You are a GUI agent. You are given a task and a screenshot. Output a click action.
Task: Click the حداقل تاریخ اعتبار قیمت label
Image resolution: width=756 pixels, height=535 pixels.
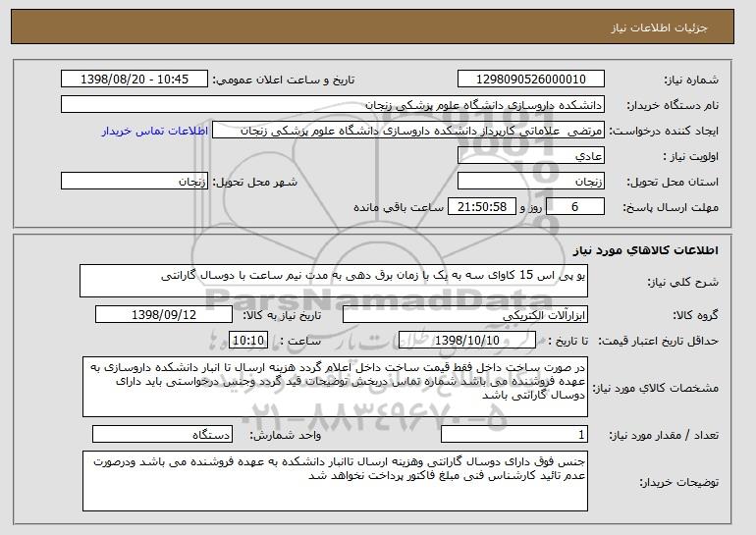pyautogui.click(x=659, y=342)
